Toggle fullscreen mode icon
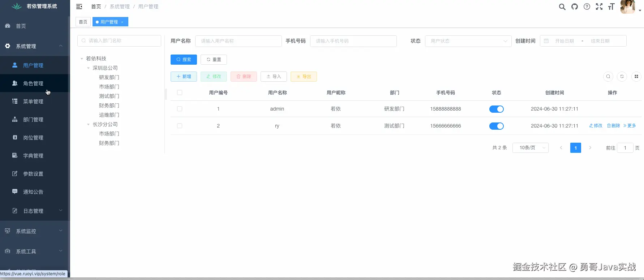The image size is (644, 280). (599, 7)
